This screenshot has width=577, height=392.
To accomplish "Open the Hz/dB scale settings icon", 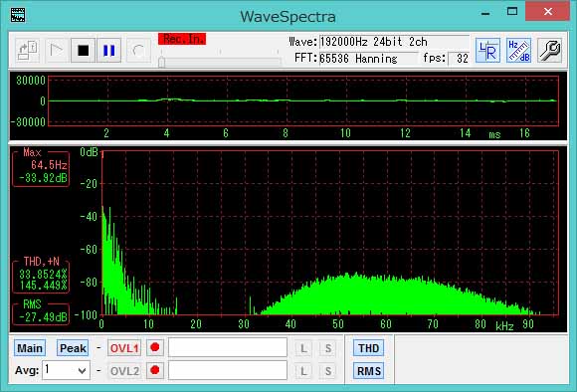I will [518, 50].
